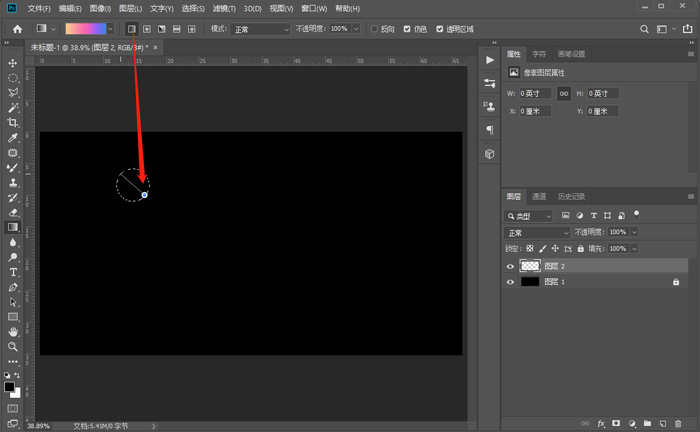Switch to the 字符 tab
700x432 pixels.
(x=539, y=54)
